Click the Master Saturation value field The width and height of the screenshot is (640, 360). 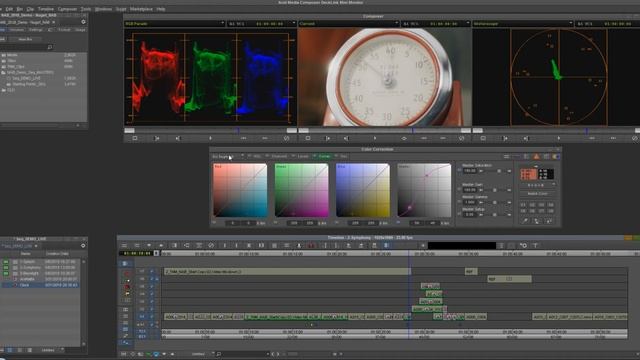(470, 171)
